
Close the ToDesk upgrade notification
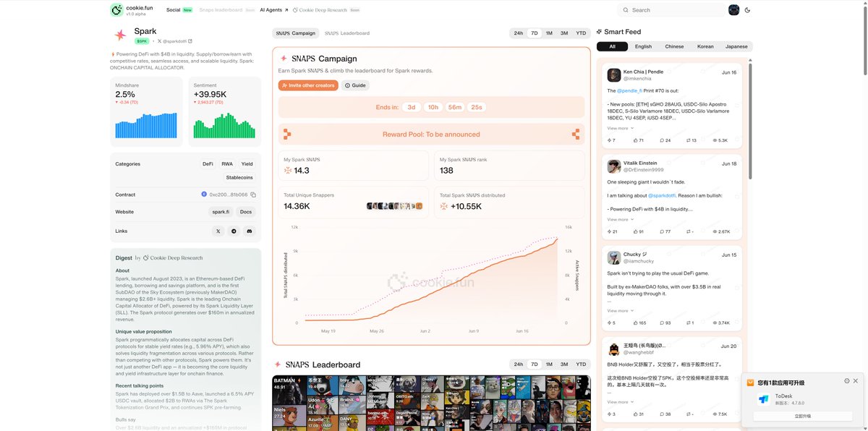(x=856, y=381)
